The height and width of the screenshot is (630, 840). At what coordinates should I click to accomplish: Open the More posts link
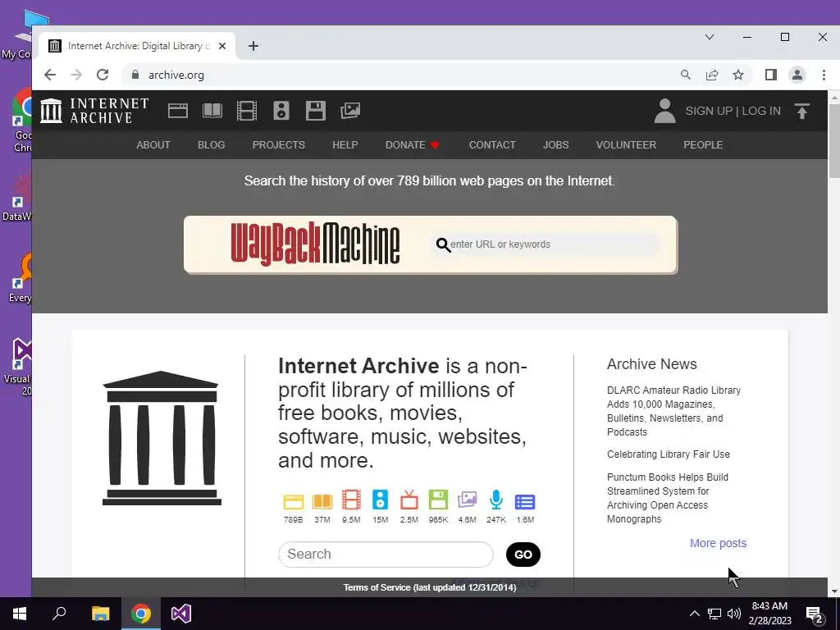[x=718, y=543]
